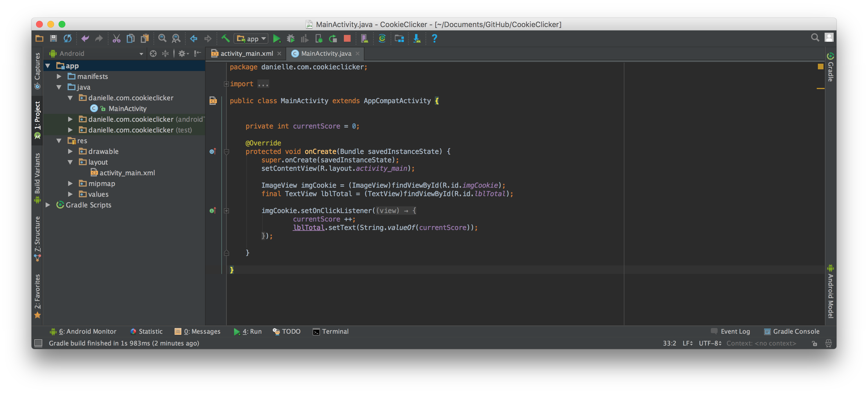The width and height of the screenshot is (868, 394).
Task: Click the Sync Project with Gradle icon
Action: (x=382, y=39)
